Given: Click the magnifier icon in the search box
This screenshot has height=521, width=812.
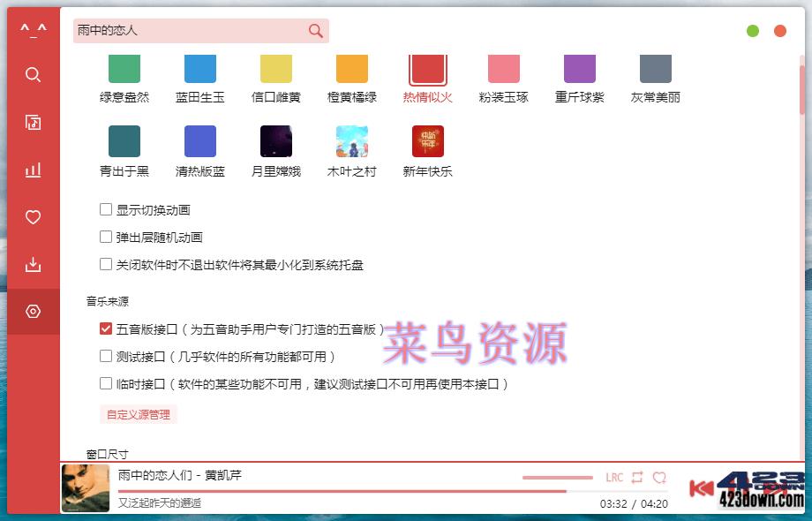Looking at the screenshot, I should click(315, 30).
